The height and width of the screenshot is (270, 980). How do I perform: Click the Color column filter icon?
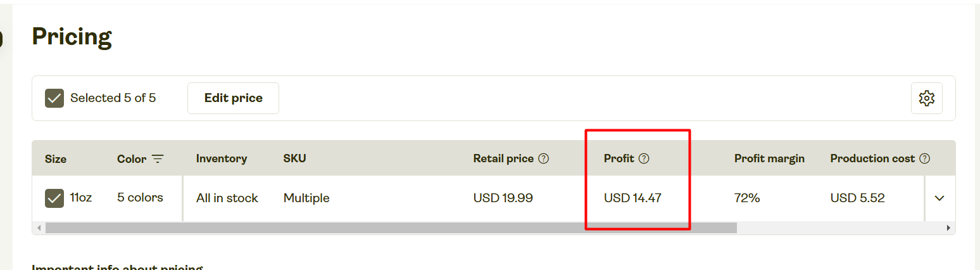coord(158,158)
